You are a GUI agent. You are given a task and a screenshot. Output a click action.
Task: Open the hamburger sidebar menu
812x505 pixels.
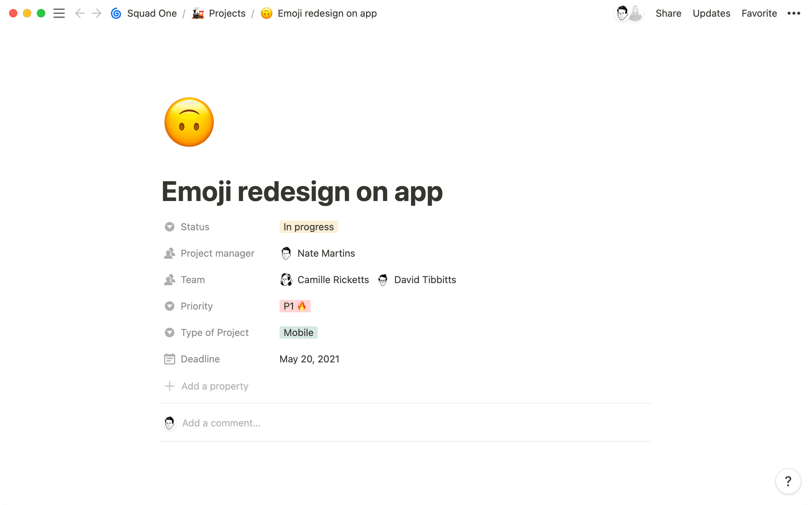(59, 14)
